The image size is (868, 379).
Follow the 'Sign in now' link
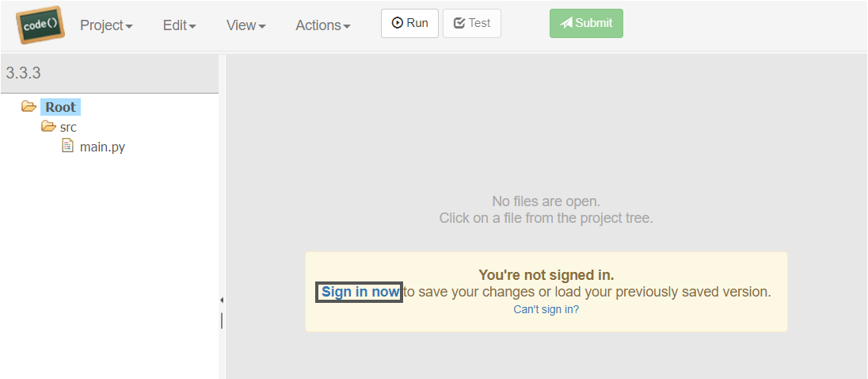click(x=360, y=292)
